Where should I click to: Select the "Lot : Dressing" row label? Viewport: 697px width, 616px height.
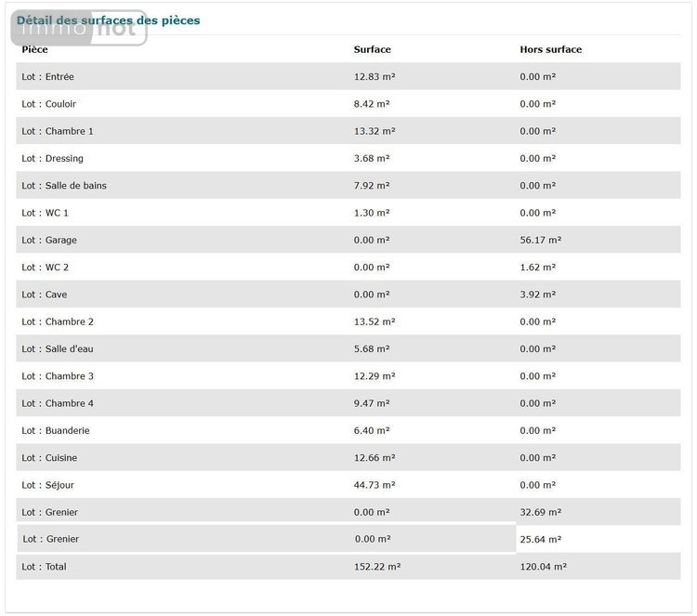coord(53,158)
